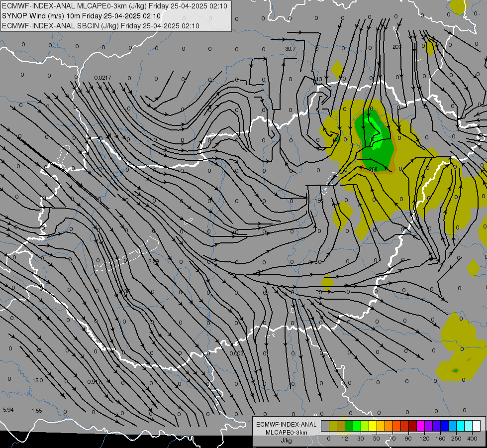Click the legend scale value 70
Screen dimensions: 487x448
coord(392,439)
